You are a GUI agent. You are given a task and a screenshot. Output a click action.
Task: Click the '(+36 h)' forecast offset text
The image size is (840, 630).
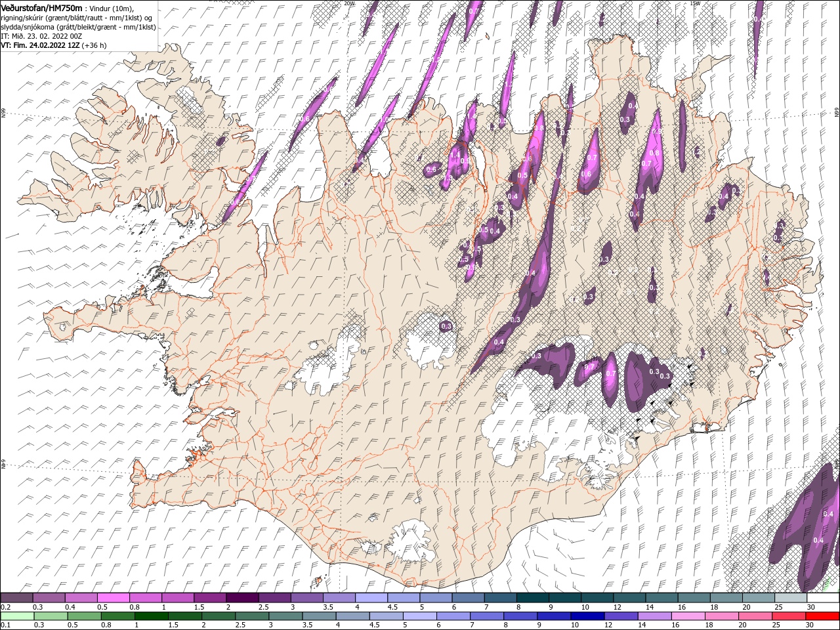(94, 45)
